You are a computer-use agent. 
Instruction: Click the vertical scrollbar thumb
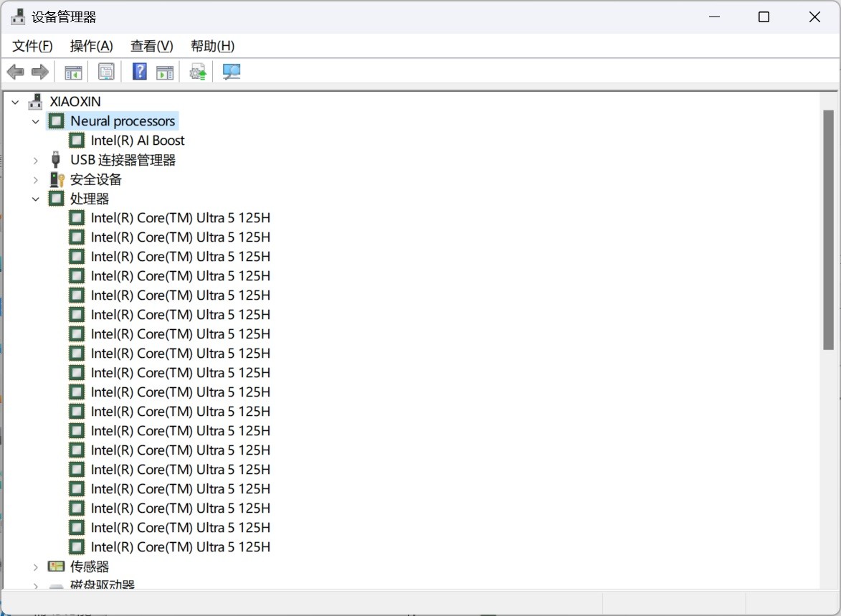pyautogui.click(x=828, y=229)
